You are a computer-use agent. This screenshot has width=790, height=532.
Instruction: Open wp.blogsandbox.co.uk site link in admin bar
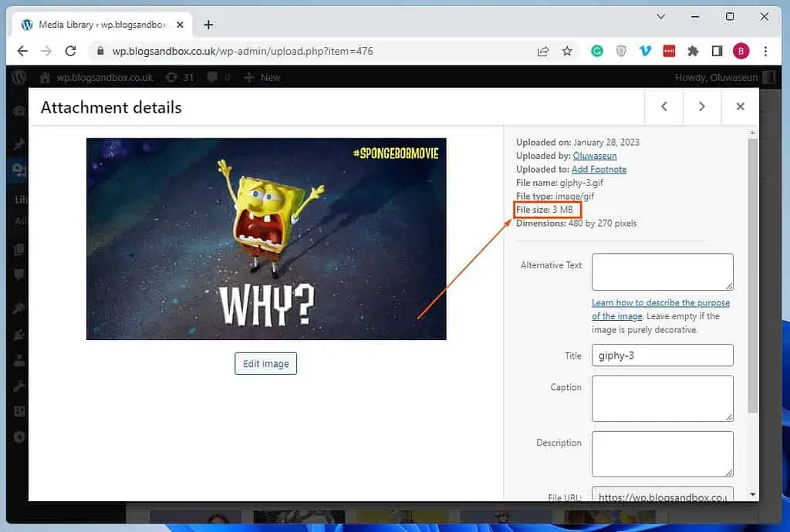96,78
